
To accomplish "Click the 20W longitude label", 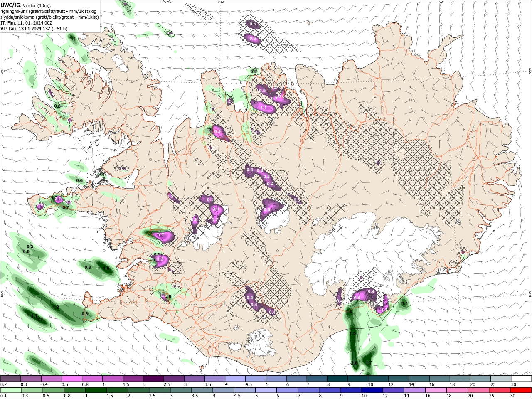I will tap(221, 2).
